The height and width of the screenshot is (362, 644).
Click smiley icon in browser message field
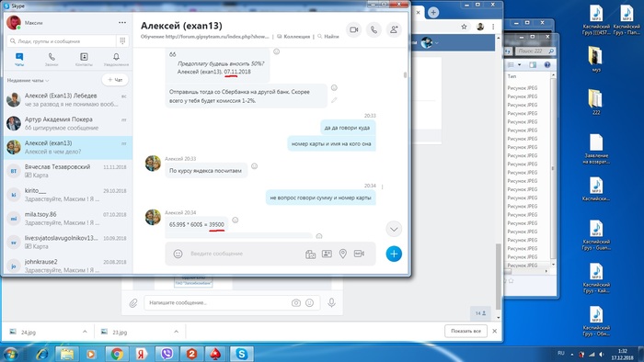click(310, 303)
